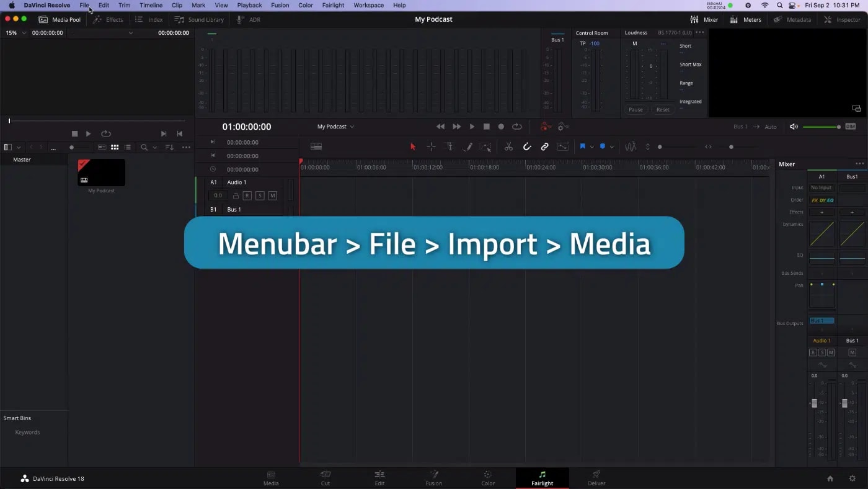Screen dimensions: 868x489
Task: Open the File menu
Action: click(84, 5)
